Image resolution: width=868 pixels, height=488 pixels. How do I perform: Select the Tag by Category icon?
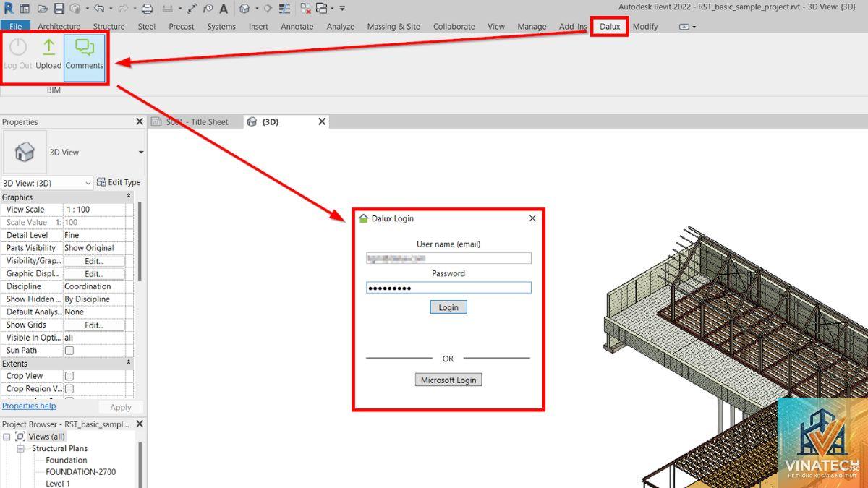pyautogui.click(x=208, y=9)
